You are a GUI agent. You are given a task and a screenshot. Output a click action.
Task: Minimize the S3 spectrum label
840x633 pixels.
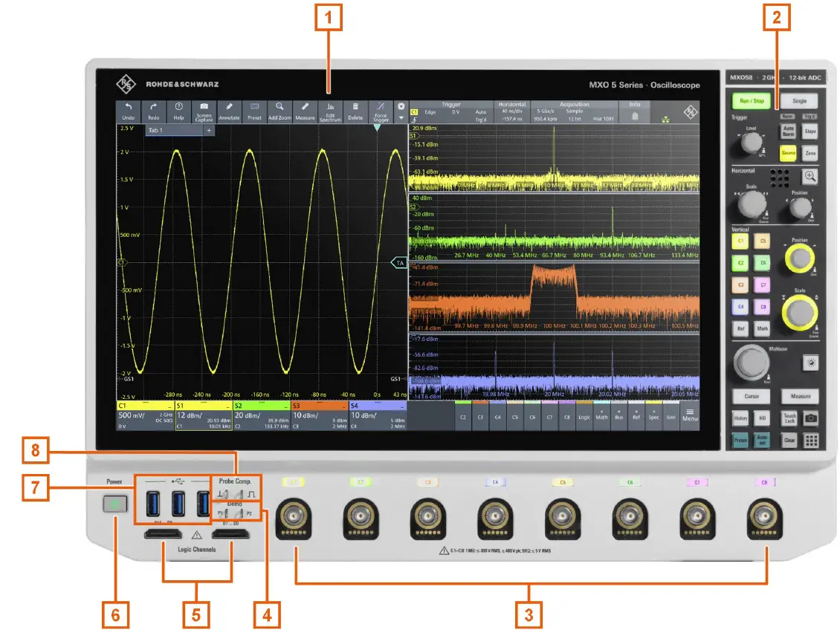coord(344,406)
